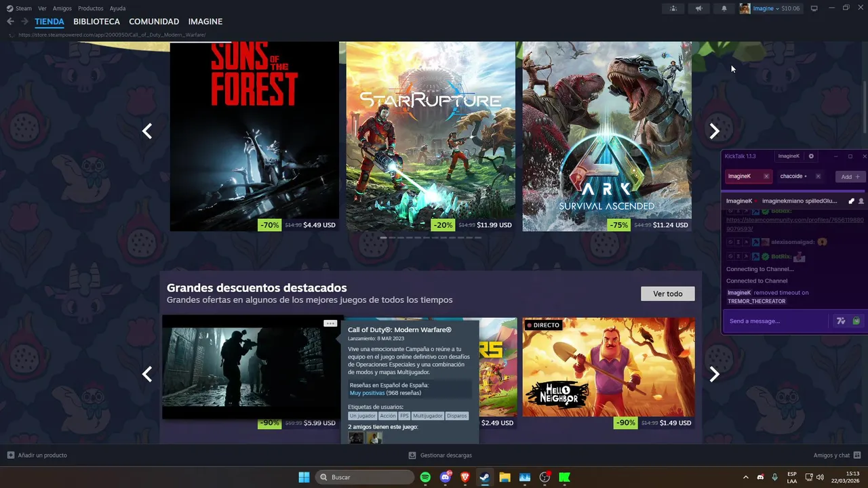This screenshot has width=868, height=488.
Task: Open the KickTalk chatters user icon
Action: pos(861,201)
